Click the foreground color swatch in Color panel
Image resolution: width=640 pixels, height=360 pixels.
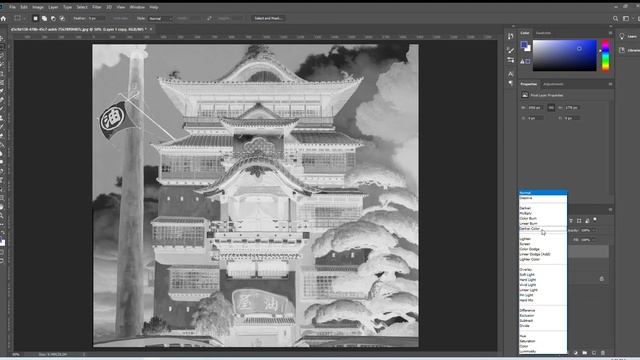[x=524, y=44]
